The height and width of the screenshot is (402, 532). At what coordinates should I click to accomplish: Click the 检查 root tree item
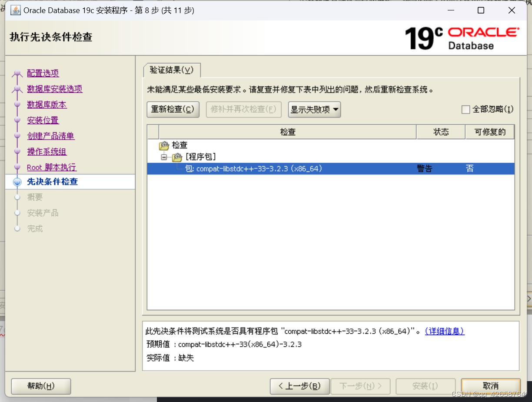pyautogui.click(x=180, y=145)
